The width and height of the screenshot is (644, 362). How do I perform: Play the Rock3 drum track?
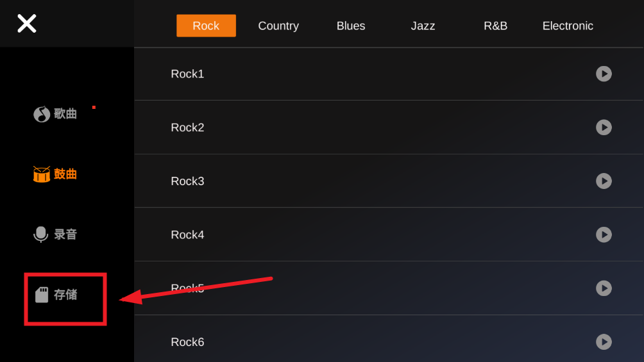[604, 181]
